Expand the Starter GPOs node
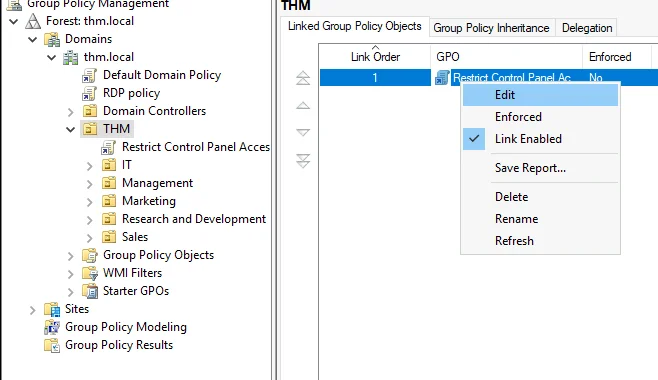Screen dimensions: 658x380 [70, 292]
